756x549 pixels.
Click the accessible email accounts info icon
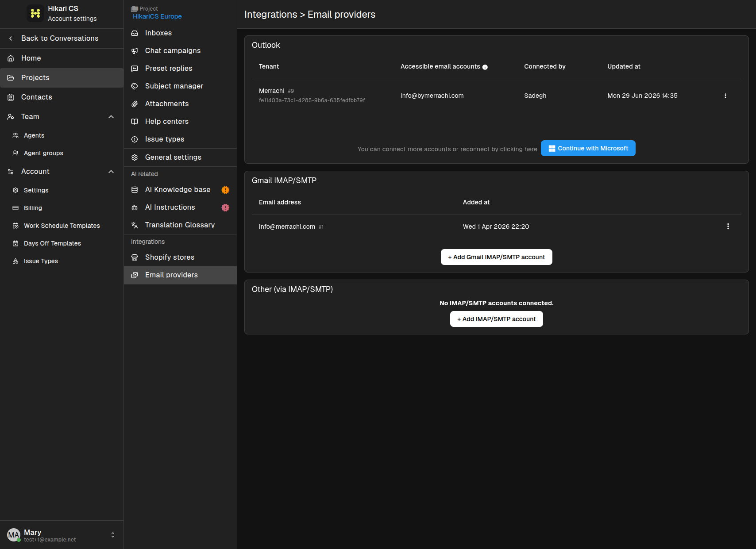(485, 67)
